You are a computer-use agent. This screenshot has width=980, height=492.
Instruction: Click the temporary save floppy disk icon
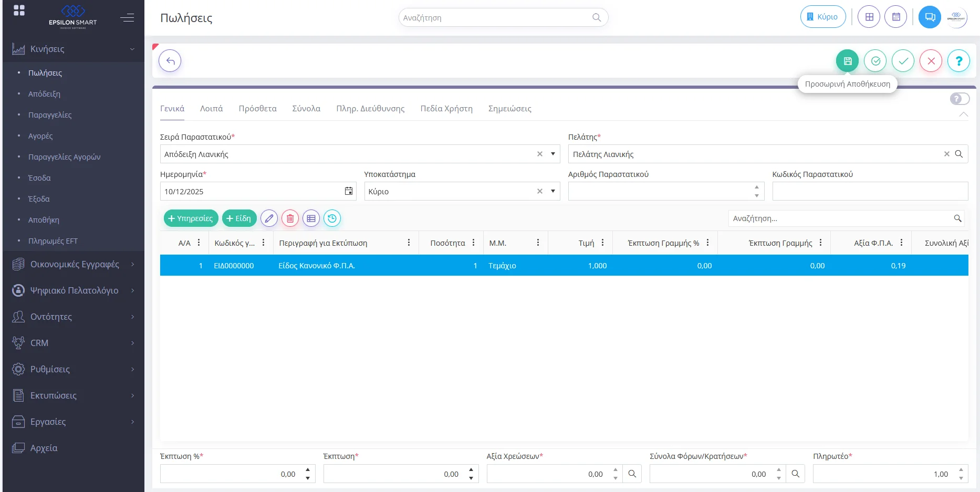pyautogui.click(x=847, y=61)
